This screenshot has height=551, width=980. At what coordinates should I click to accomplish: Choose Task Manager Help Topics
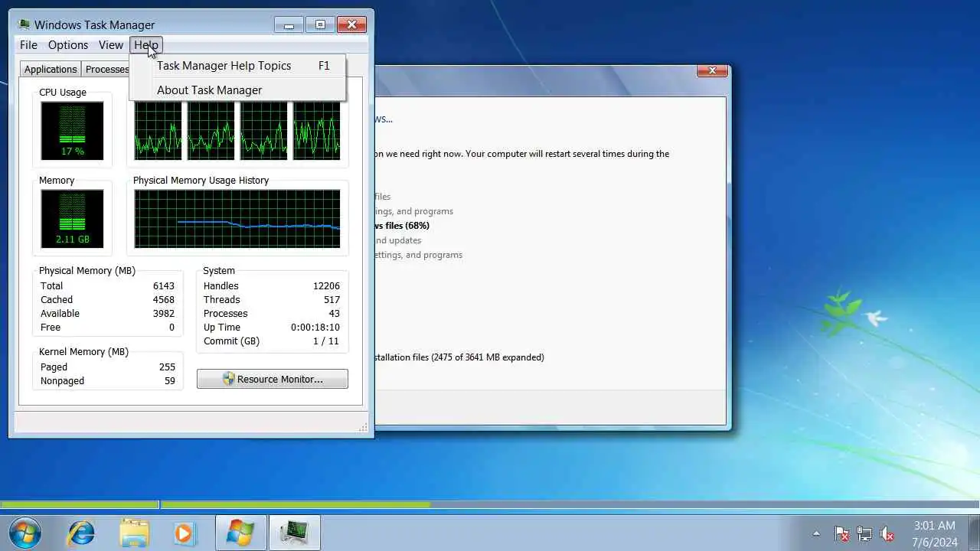237,66
